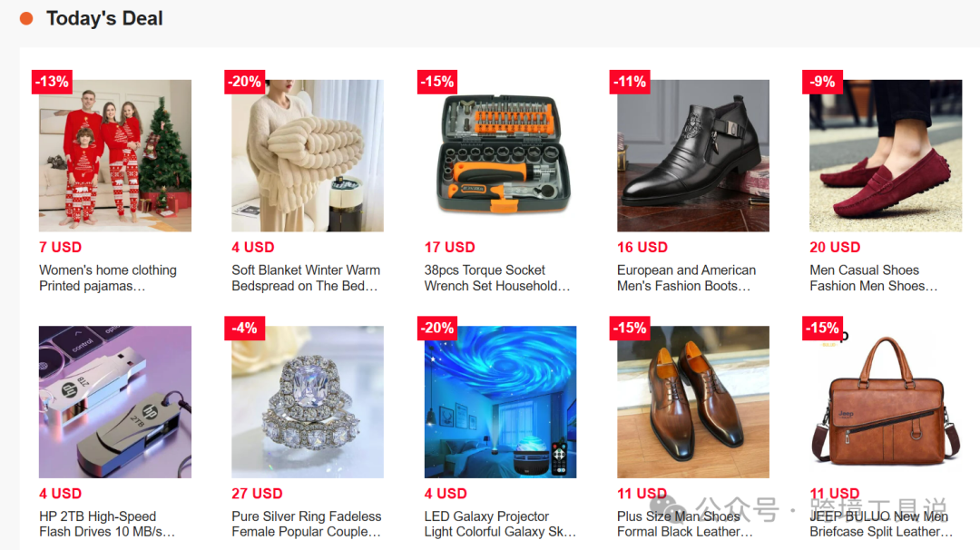The image size is (980, 550).
Task: Open the brown formal leather shoes image
Action: 693,402
